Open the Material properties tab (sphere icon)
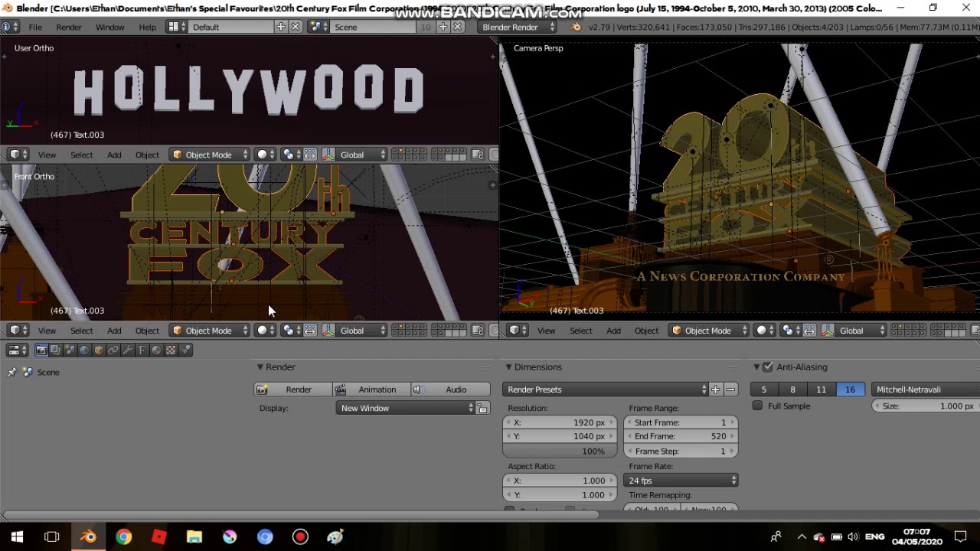Image resolution: width=980 pixels, height=551 pixels. 156,350
